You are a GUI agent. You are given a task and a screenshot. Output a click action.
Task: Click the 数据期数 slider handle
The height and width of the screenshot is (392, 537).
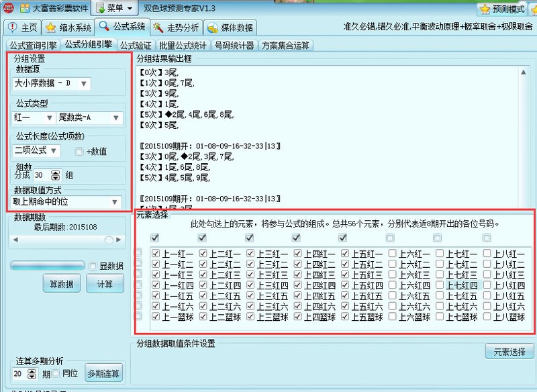click(109, 240)
